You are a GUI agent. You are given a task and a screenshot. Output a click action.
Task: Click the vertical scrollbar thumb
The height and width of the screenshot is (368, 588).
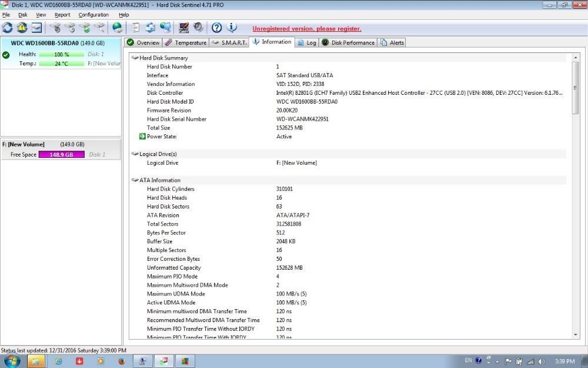click(576, 88)
